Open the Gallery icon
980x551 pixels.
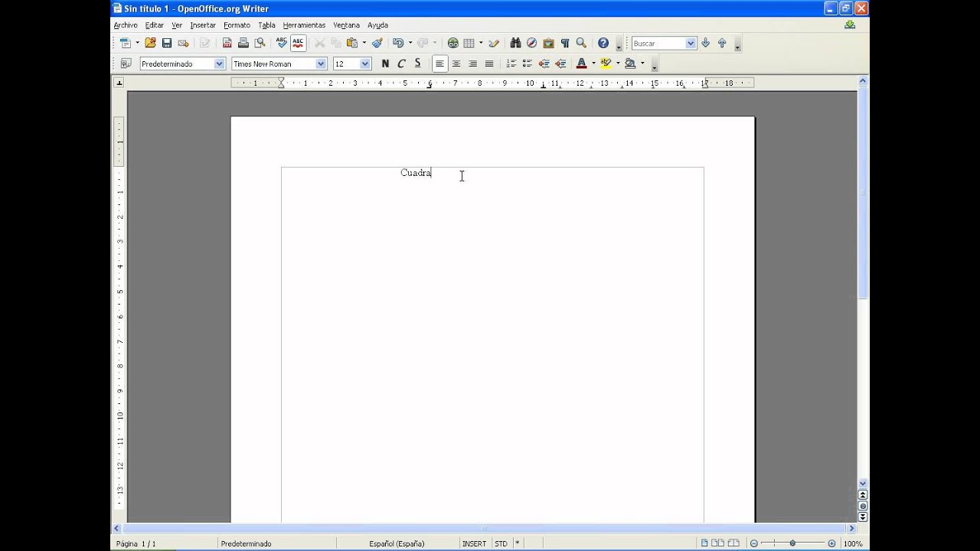coord(549,44)
